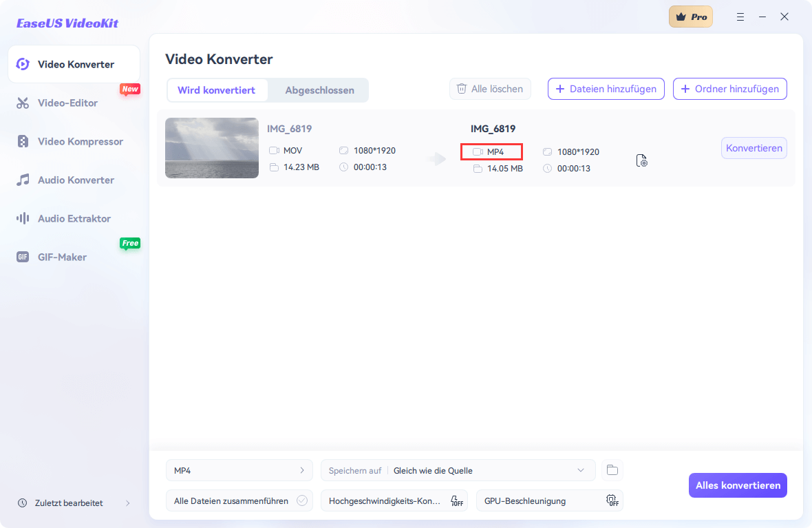Click the Audio Extraktor waveform icon

click(x=23, y=219)
